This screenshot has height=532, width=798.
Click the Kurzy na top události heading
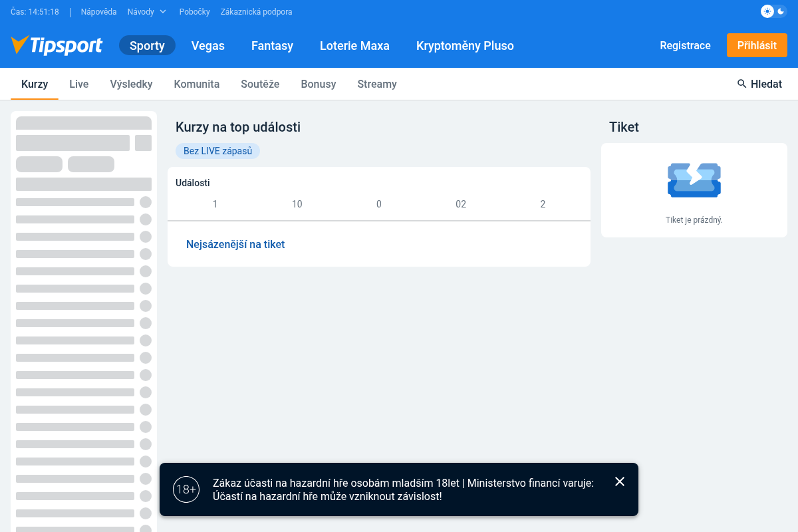238,127
